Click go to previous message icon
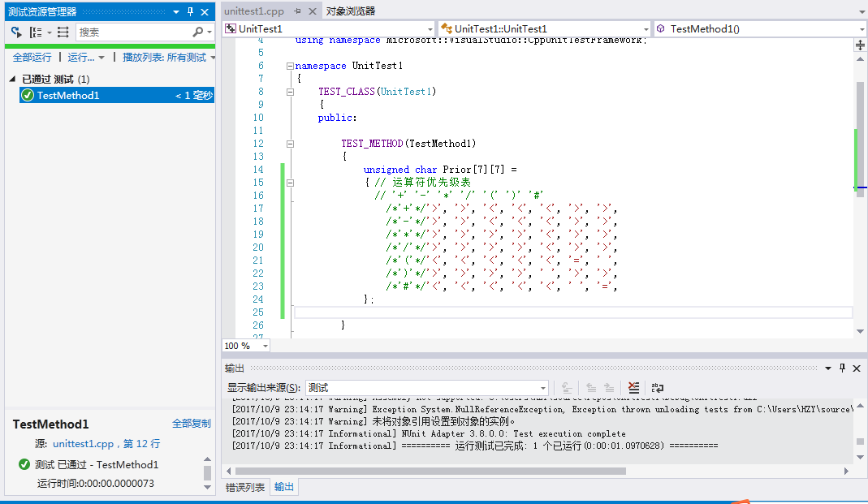The height and width of the screenshot is (504, 868). 591,388
